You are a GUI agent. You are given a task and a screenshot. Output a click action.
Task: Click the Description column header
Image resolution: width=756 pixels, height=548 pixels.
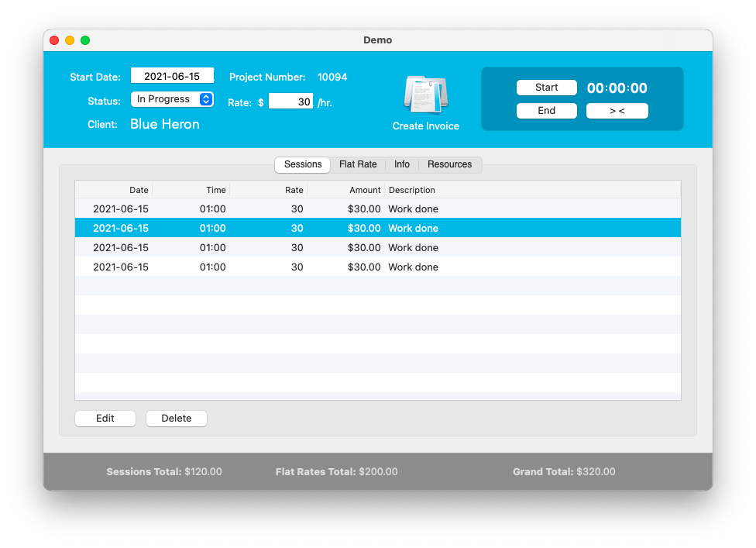[x=533, y=190]
